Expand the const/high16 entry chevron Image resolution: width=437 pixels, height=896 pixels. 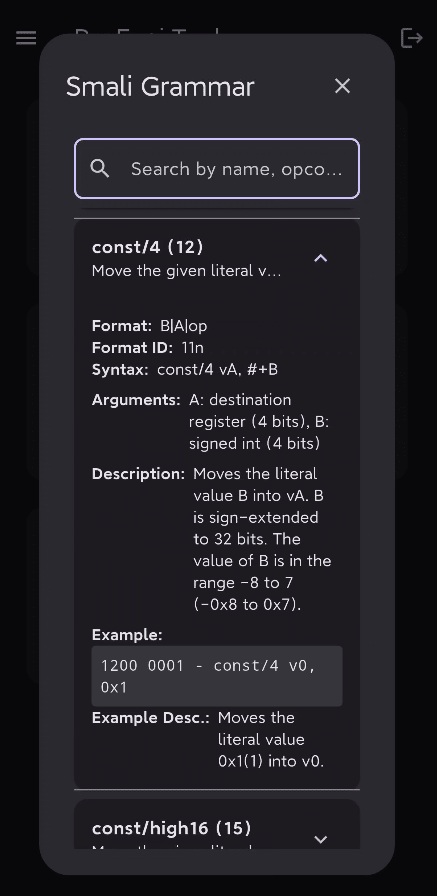pyautogui.click(x=321, y=839)
